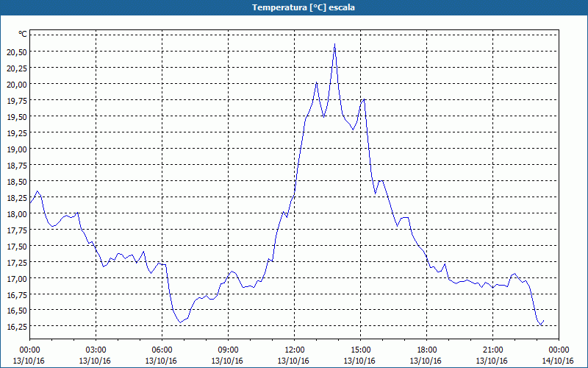The height and width of the screenshot is (368, 588).
Task: Click the 15:00 time axis label
Action: click(x=360, y=350)
